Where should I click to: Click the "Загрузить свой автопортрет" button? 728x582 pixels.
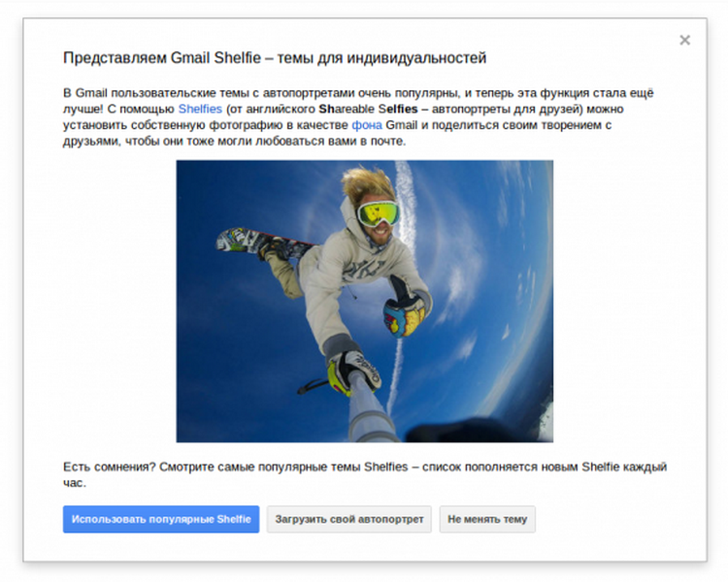(349, 519)
